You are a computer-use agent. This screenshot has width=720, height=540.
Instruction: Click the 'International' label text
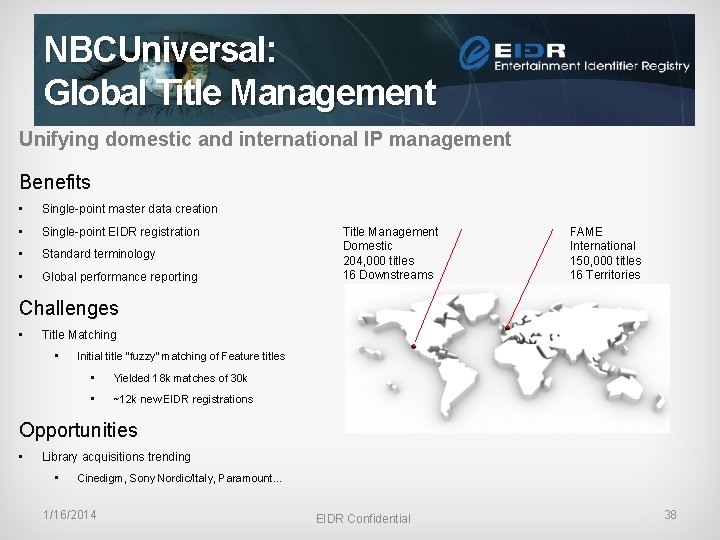[x=603, y=246]
